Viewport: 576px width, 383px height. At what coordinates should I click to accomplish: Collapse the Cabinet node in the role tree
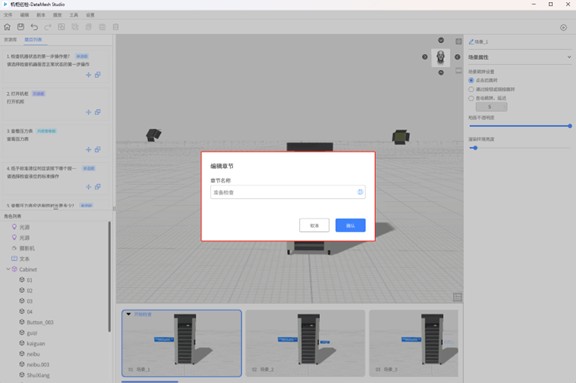(x=8, y=269)
